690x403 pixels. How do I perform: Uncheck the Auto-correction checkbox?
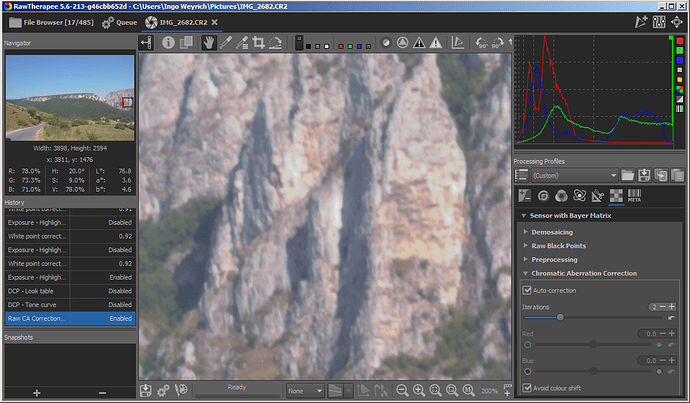[529, 290]
